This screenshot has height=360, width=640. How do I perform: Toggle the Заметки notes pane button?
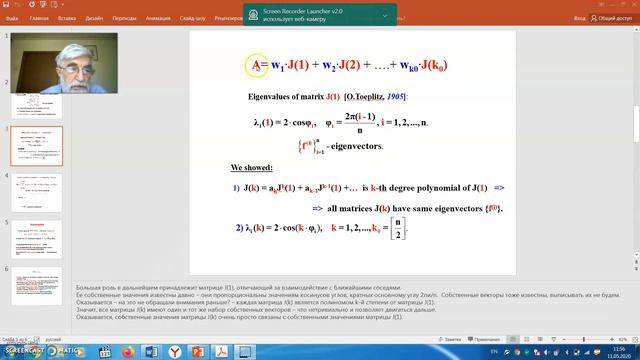click(449, 340)
